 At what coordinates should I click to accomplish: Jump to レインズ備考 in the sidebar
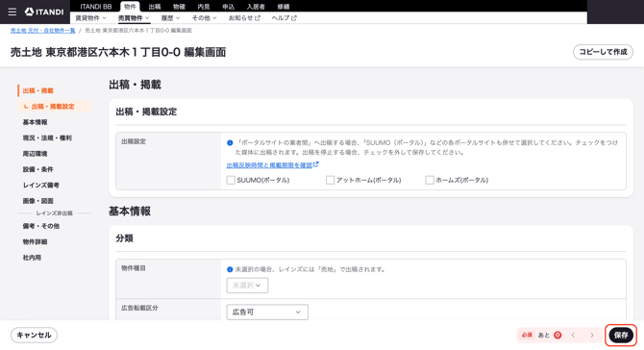coord(41,186)
